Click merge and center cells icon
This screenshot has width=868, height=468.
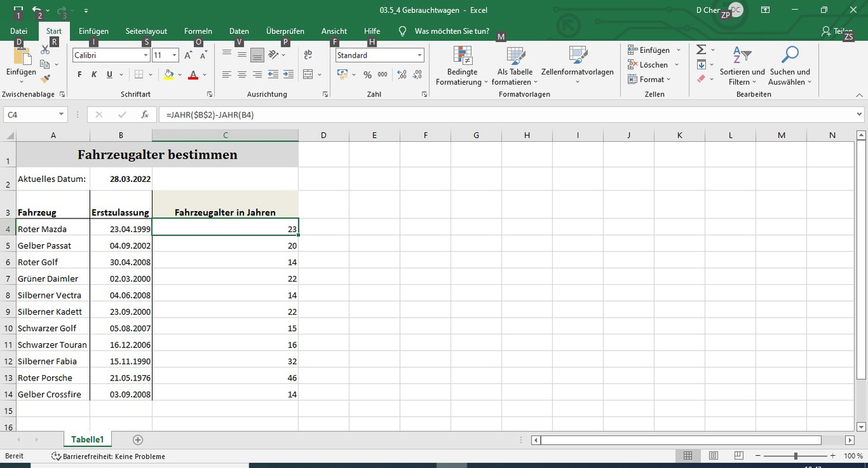[308, 75]
